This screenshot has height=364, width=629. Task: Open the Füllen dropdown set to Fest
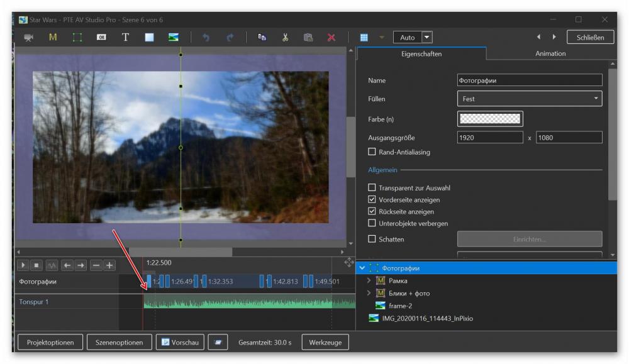point(530,99)
